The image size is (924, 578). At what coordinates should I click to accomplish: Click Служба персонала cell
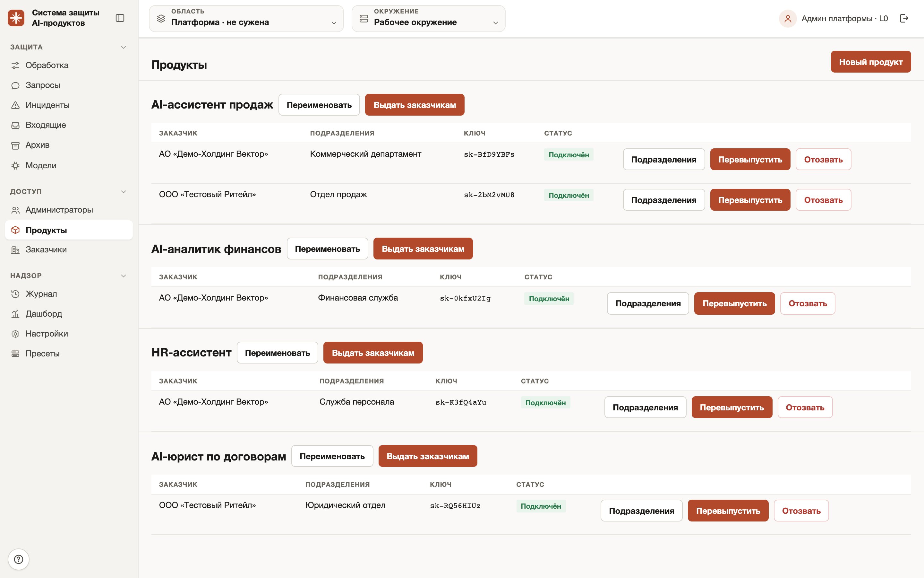click(357, 402)
